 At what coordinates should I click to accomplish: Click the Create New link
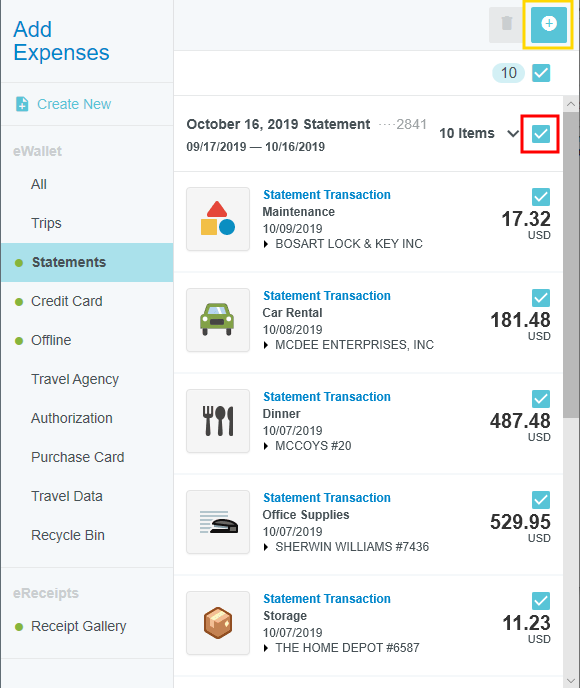pos(74,104)
